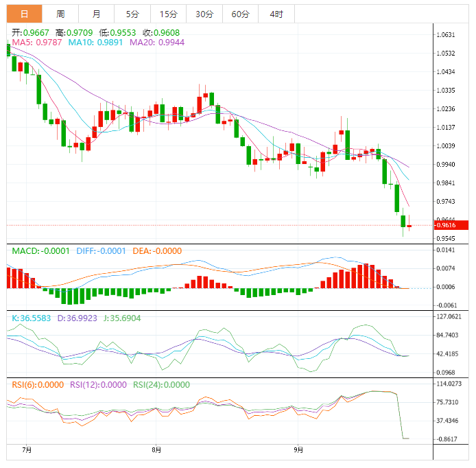This screenshot has width=476, height=468.
Task: Open the 5分 timeframe tab
Action: click(132, 14)
